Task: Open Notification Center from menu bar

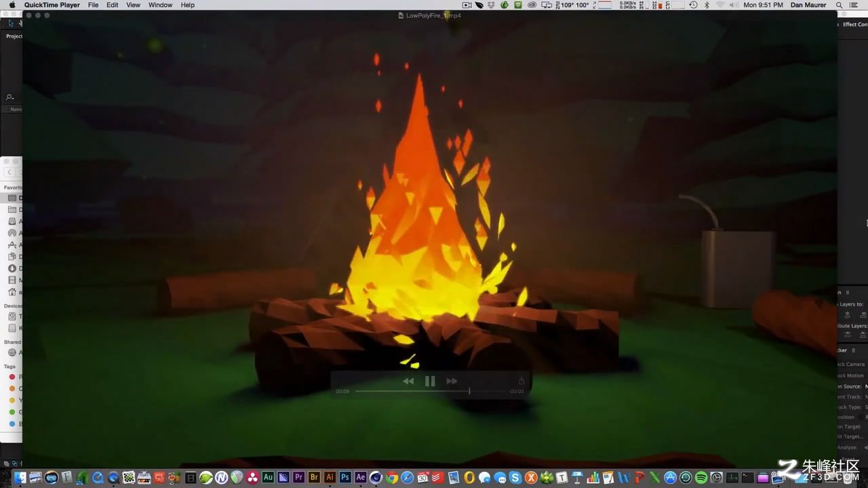Action: 854,5
